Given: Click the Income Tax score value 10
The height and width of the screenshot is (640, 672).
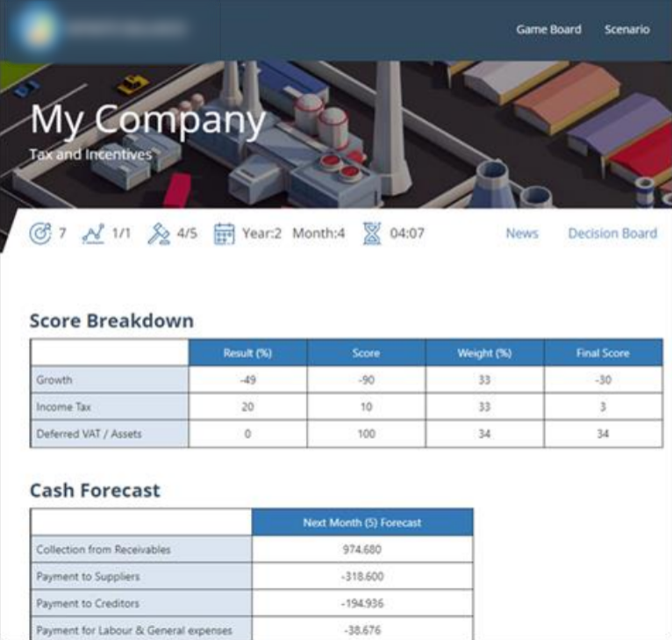Looking at the screenshot, I should (366, 407).
